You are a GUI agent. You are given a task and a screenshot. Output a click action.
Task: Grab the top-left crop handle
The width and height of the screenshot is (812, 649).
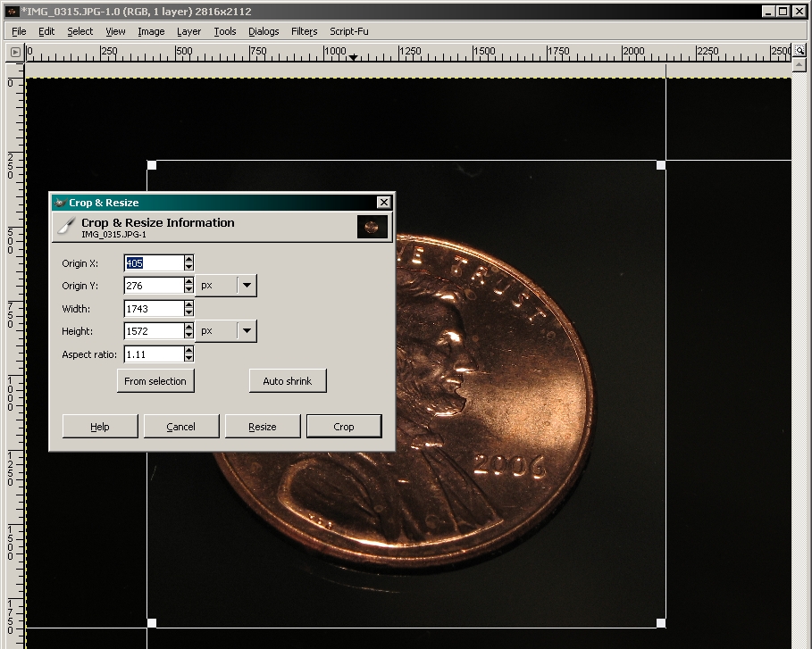pos(152,165)
